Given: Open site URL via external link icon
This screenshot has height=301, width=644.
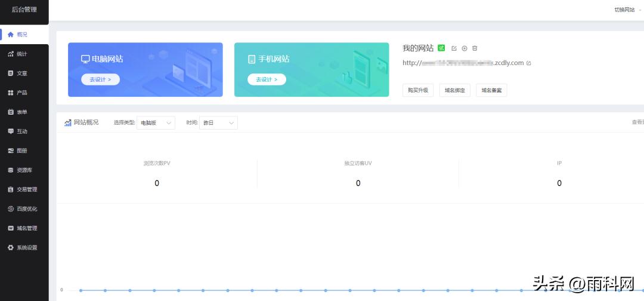Looking at the screenshot, I should (x=528, y=63).
